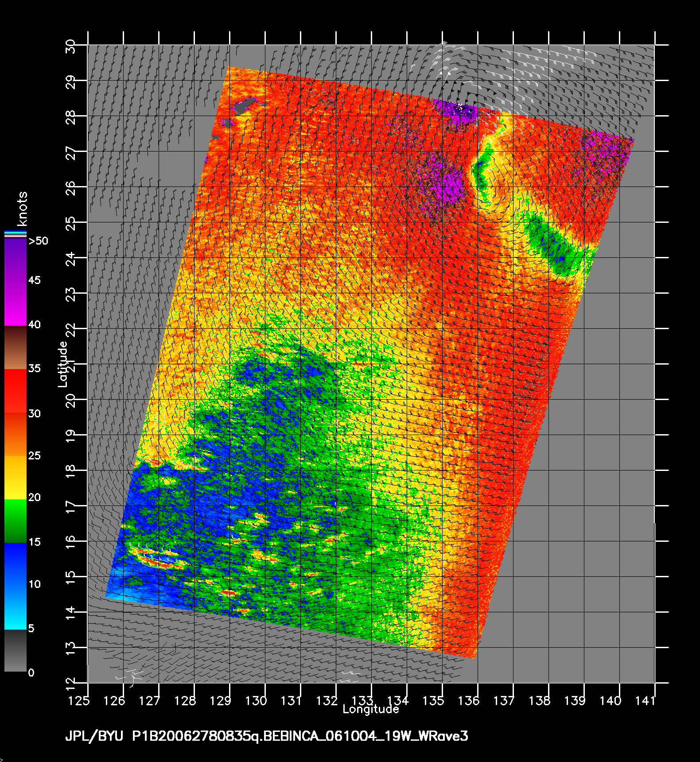Click longitude axis label 137
700x762 pixels.
coord(504,701)
